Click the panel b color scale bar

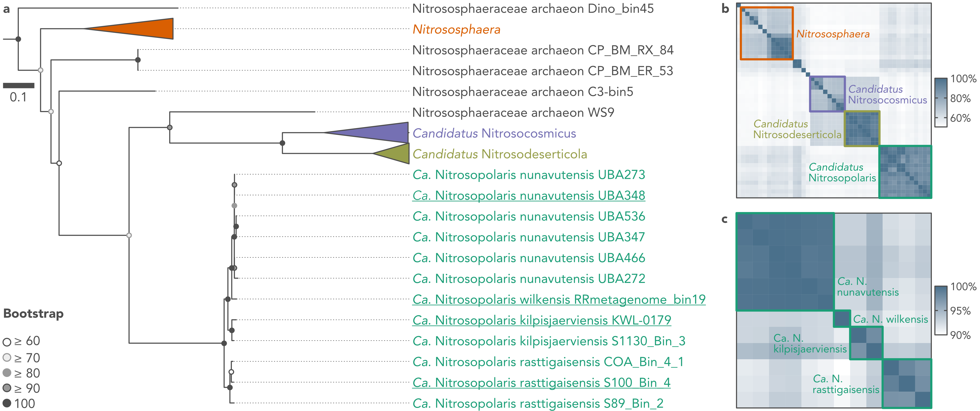pos(941,103)
